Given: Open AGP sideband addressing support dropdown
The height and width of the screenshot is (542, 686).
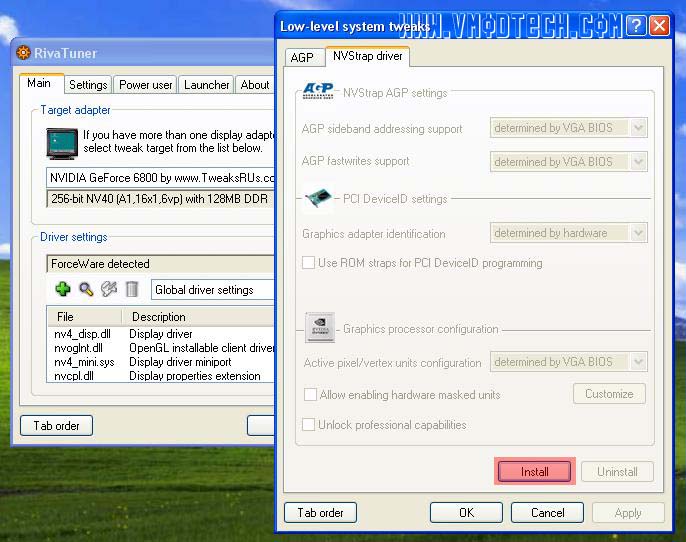Looking at the screenshot, I should point(568,128).
